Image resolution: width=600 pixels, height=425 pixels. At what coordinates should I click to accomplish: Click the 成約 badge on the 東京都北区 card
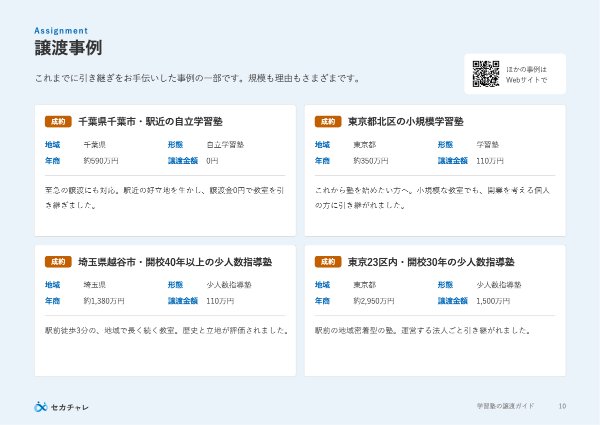[x=328, y=122]
